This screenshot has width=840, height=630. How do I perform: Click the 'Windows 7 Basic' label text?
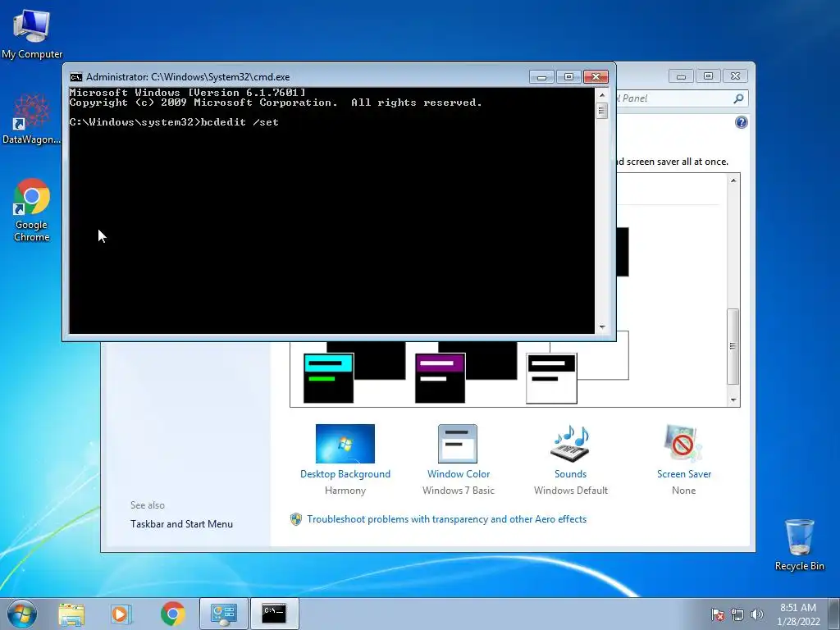point(459,491)
